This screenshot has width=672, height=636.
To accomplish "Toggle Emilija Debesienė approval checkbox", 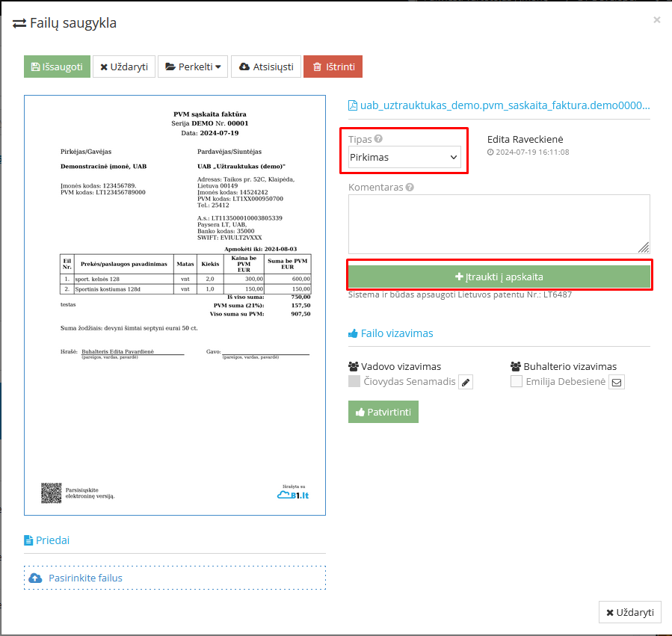I will (x=517, y=382).
